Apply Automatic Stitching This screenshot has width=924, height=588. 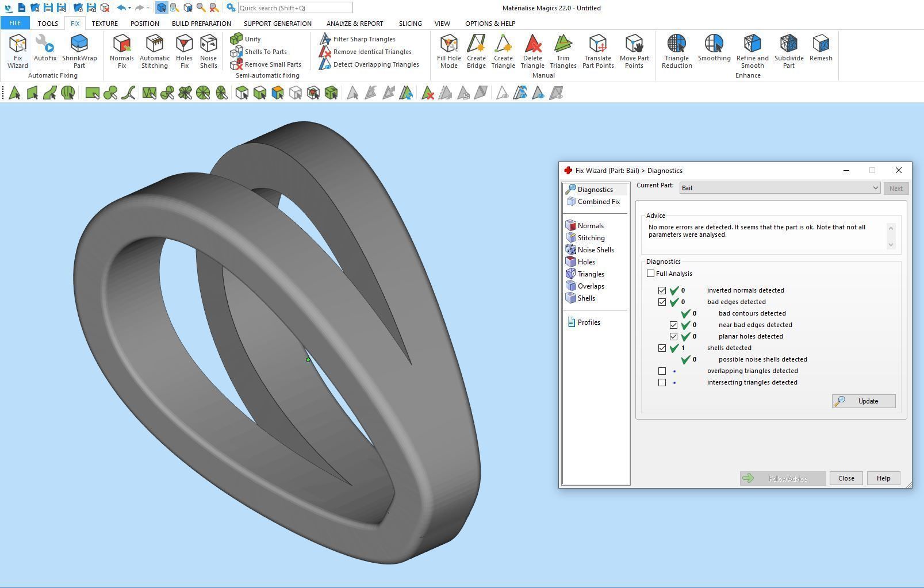pyautogui.click(x=155, y=51)
